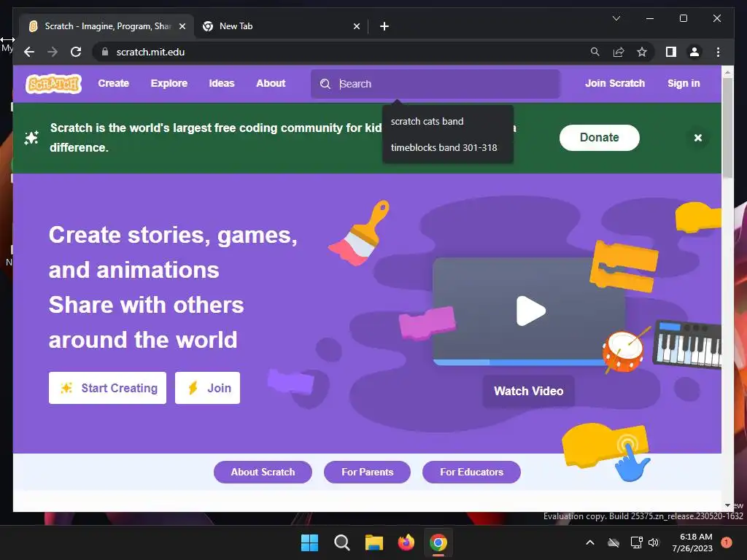Choose suggestion scratch cats band
The image size is (747, 560).
[448, 122]
